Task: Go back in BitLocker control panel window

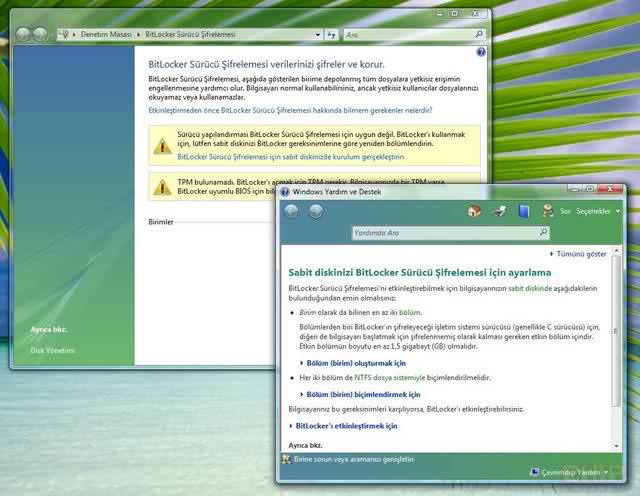Action: [x=24, y=34]
